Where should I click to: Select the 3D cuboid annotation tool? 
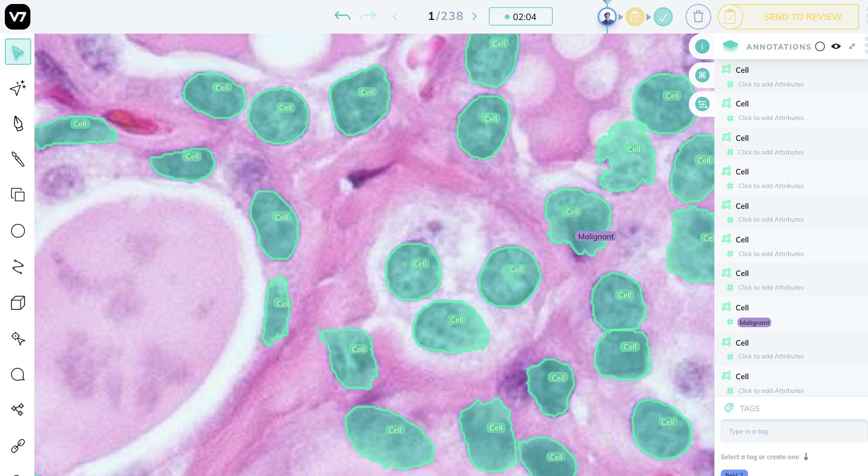18,303
